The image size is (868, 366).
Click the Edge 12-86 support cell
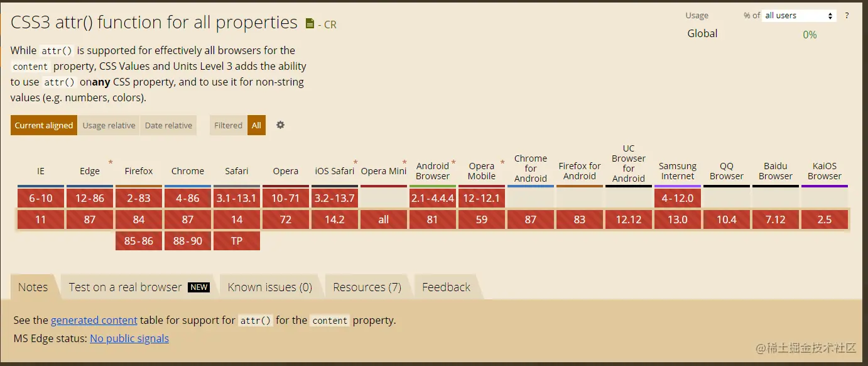click(90, 198)
